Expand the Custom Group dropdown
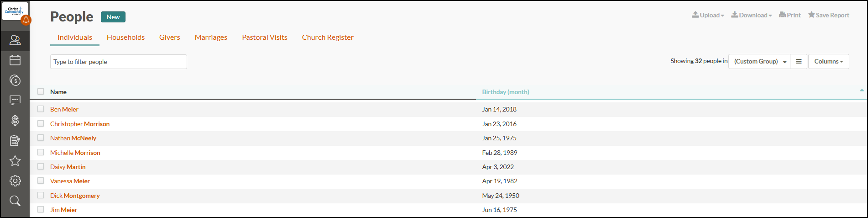Viewport: 868px width, 218px height. pyautogui.click(x=760, y=61)
